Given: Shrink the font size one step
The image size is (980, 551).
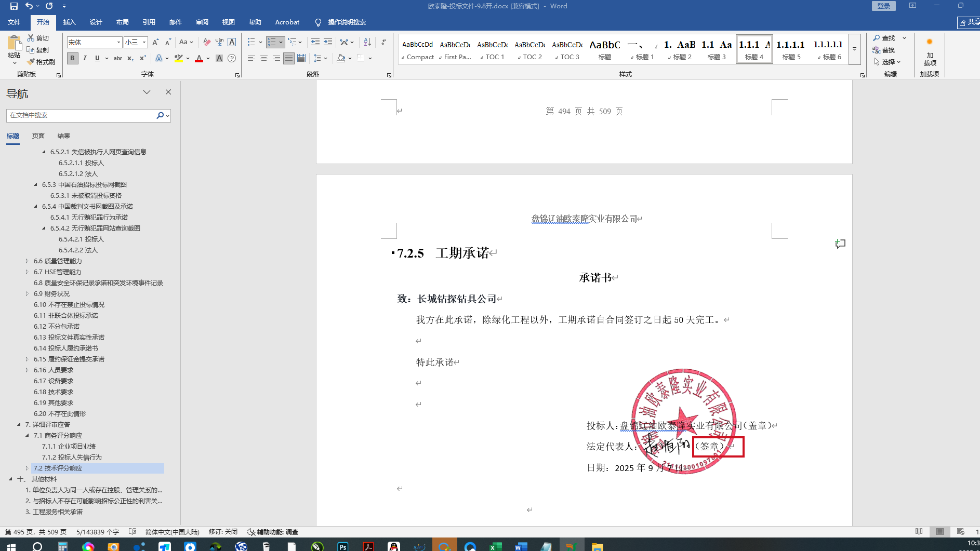Looking at the screenshot, I should [168, 42].
